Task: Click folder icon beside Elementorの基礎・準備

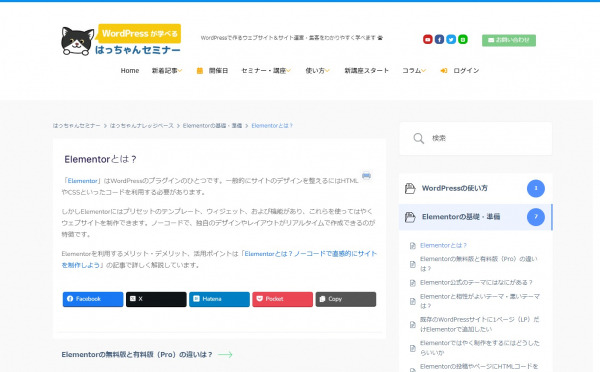Action: (x=410, y=217)
